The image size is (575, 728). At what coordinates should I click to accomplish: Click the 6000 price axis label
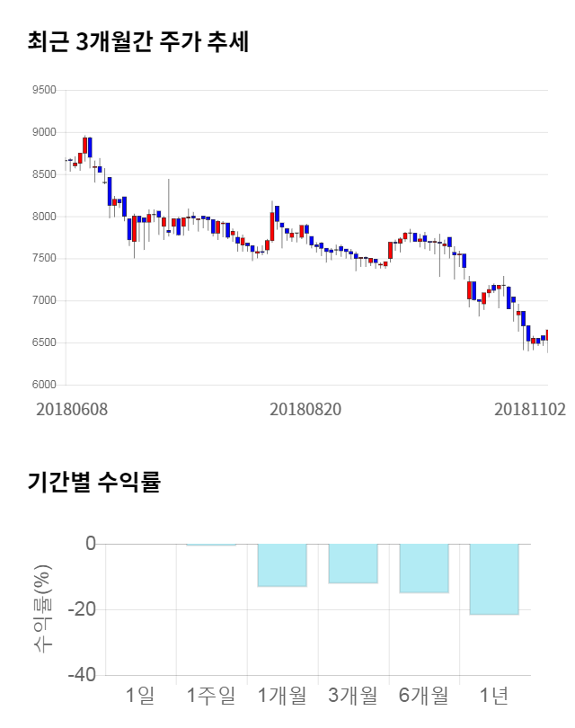point(43,385)
